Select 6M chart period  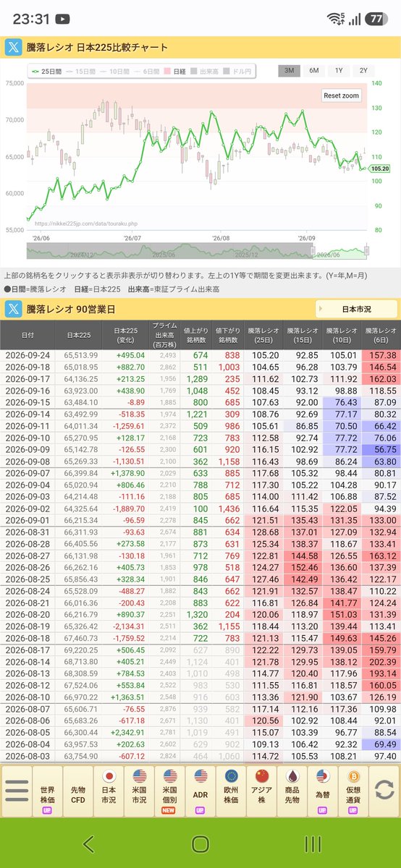point(314,71)
